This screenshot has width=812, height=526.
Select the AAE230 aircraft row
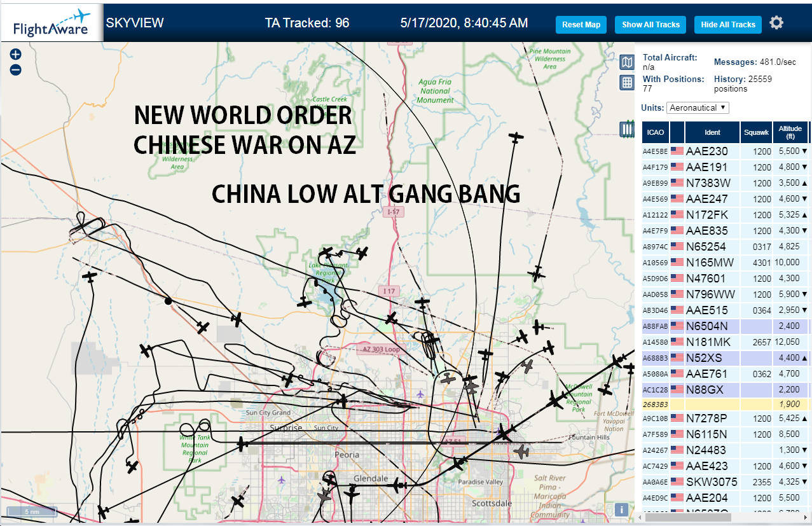coord(726,151)
